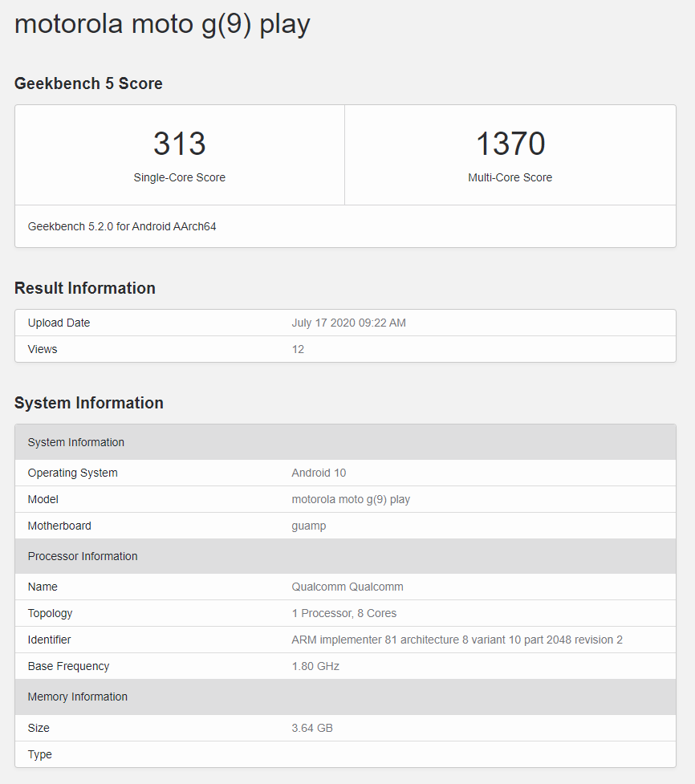
Task: Click the Motherboard value guamp
Action: (309, 526)
